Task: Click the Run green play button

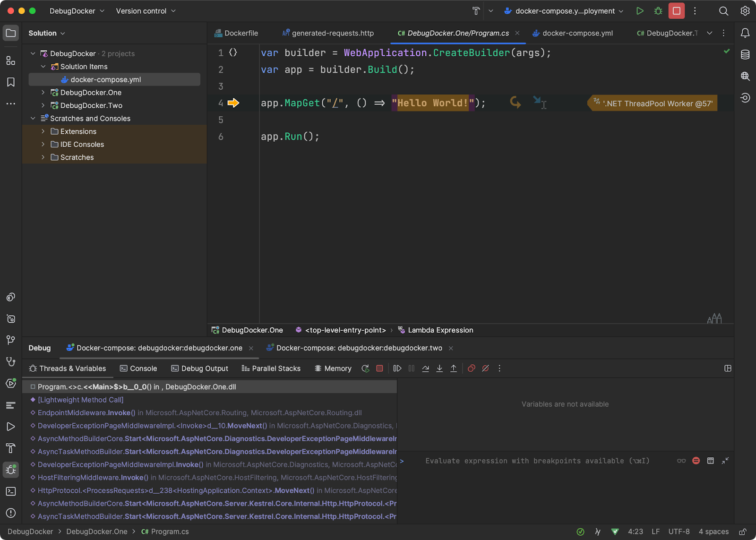Action: click(x=640, y=11)
